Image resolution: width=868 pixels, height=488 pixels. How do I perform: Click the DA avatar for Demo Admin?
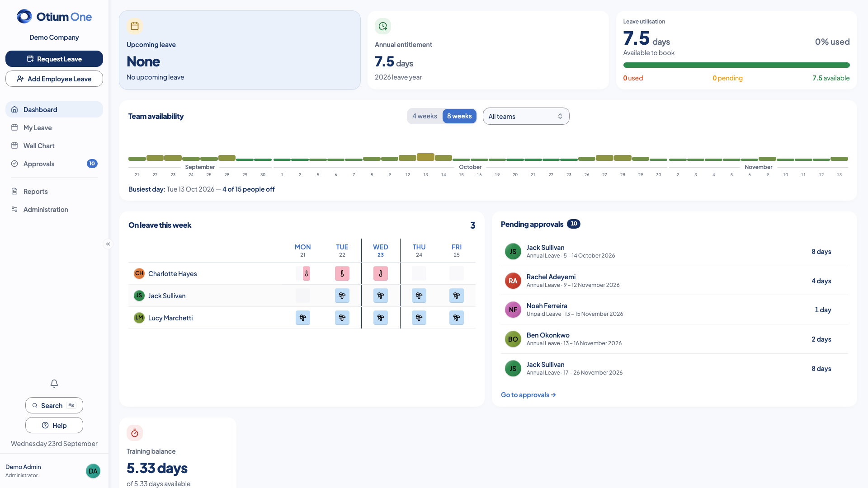pos(93,471)
